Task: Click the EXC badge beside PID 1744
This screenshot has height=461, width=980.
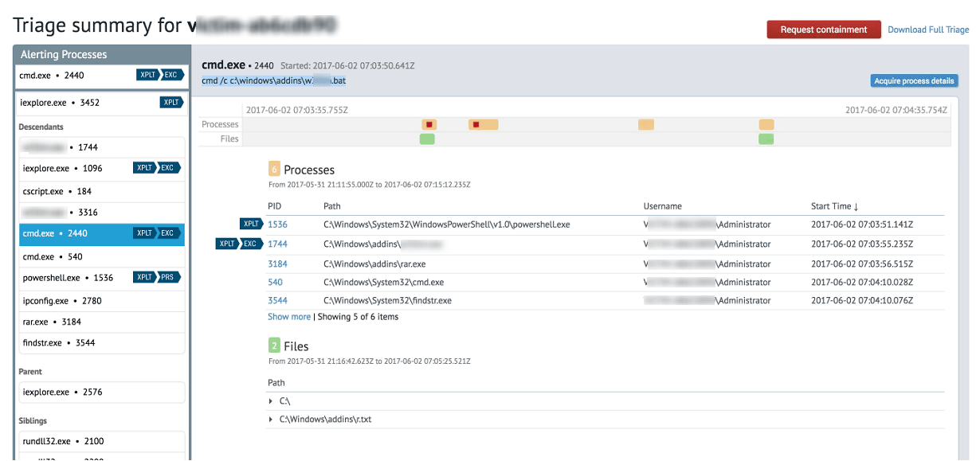Action: pos(251,244)
